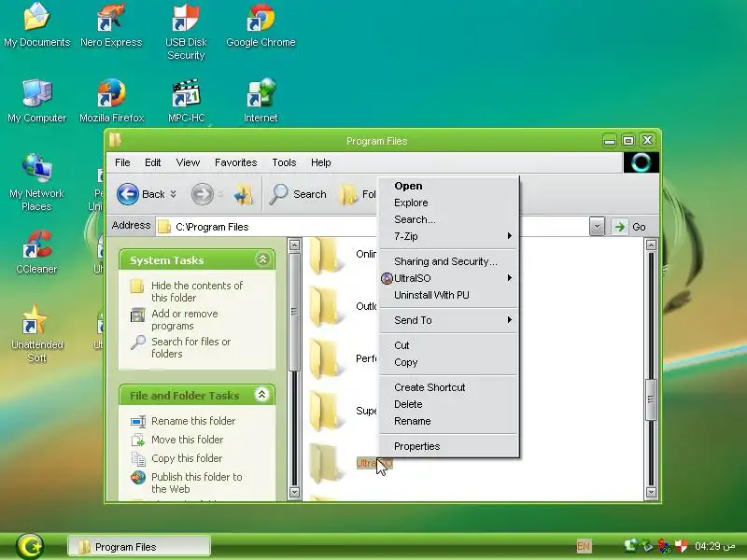Click the EN language indicator
The width and height of the screenshot is (747, 560).
584,546
